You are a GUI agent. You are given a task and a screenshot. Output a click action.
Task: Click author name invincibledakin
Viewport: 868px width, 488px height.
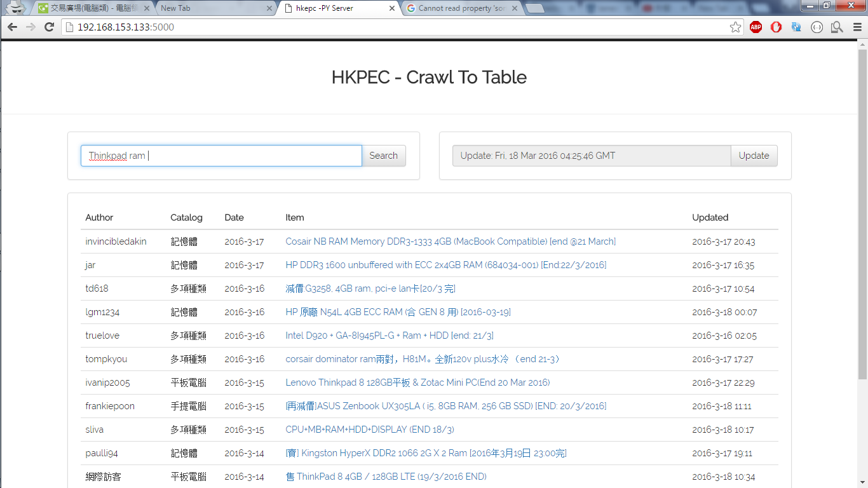point(116,241)
